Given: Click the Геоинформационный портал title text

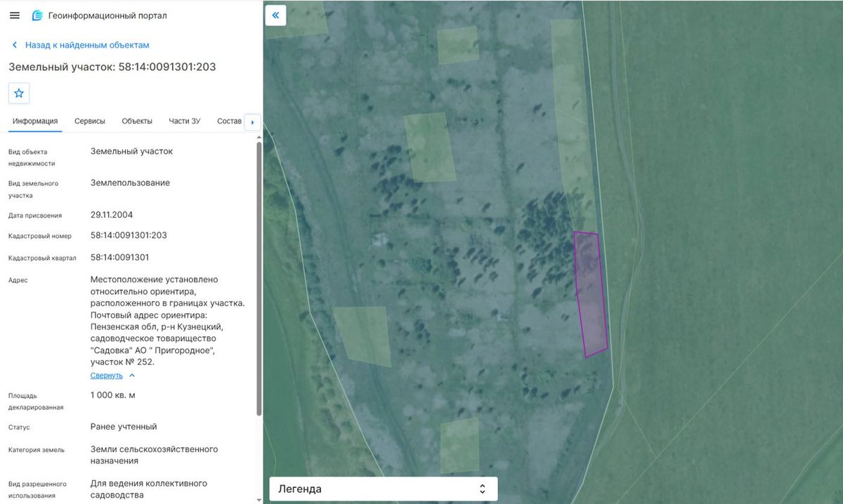Looking at the screenshot, I should point(108,15).
